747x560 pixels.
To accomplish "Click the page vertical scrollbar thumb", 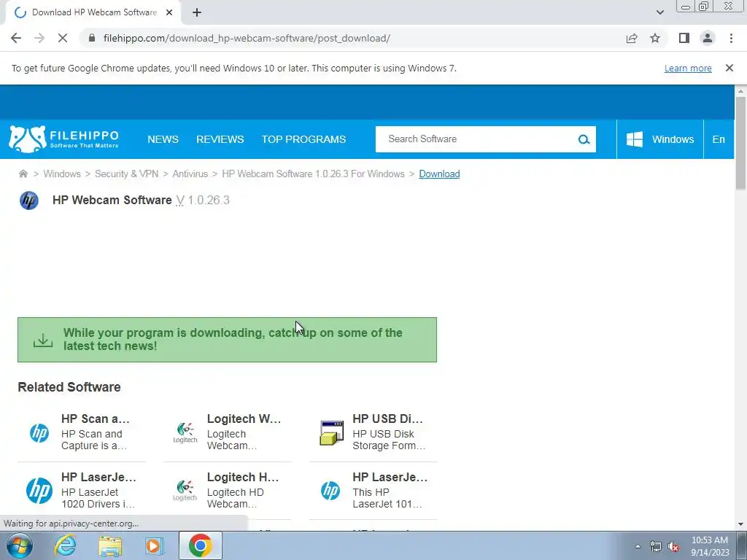I will point(740,143).
